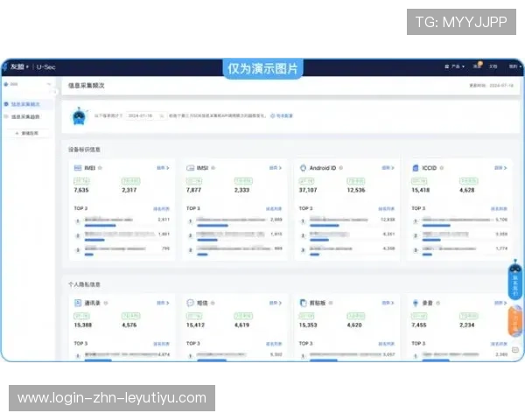
Task: Click the new app button in sidebar
Action: click(27, 133)
